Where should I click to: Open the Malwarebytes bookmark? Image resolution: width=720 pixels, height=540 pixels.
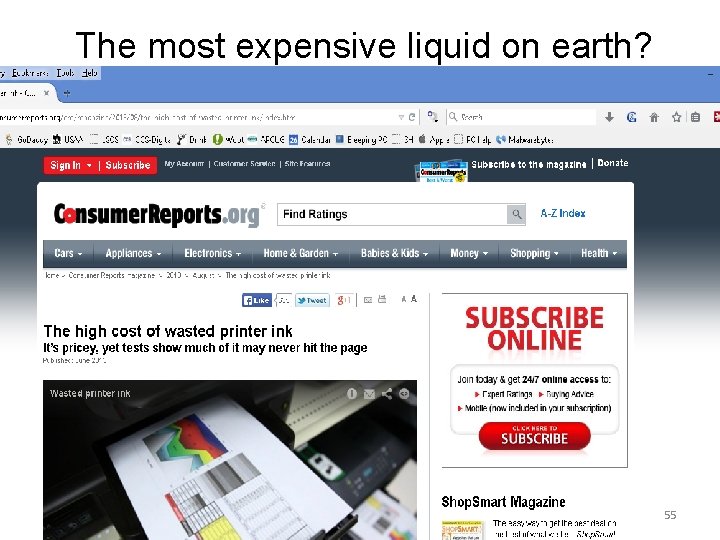[x=525, y=139]
